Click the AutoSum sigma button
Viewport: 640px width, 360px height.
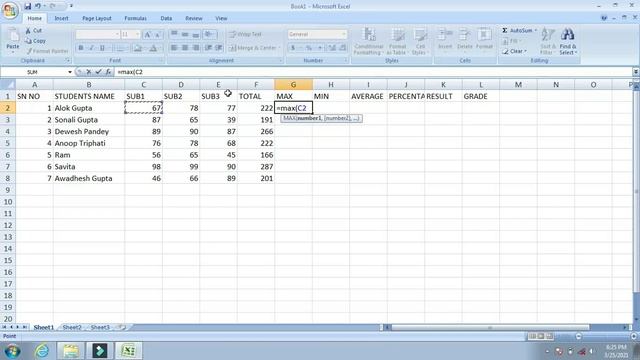tap(517, 31)
